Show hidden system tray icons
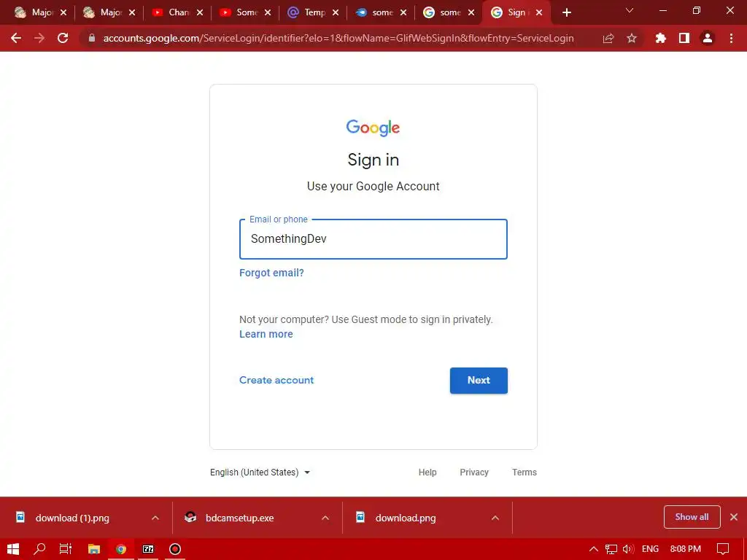This screenshot has width=747, height=560. [x=593, y=549]
